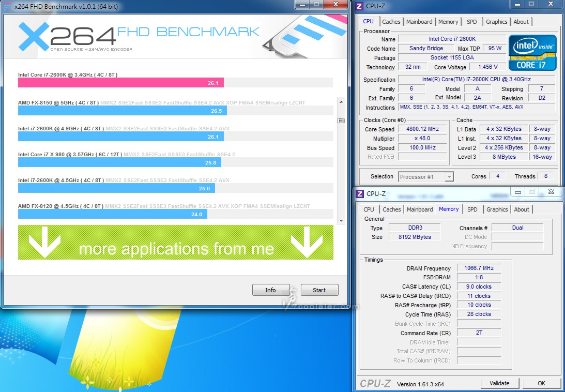Screen dimensions: 565x392
Task: Click the 'Sandy Bridge' code name value
Action: [426, 48]
